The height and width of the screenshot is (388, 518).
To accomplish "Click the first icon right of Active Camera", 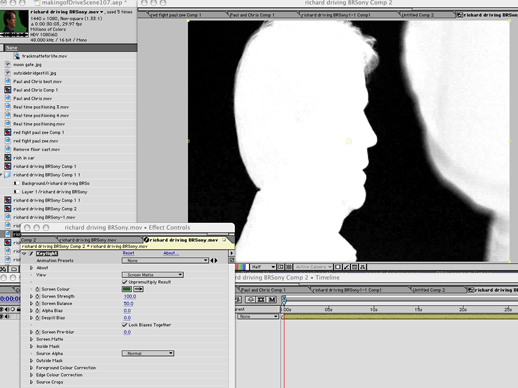I will click(338, 267).
